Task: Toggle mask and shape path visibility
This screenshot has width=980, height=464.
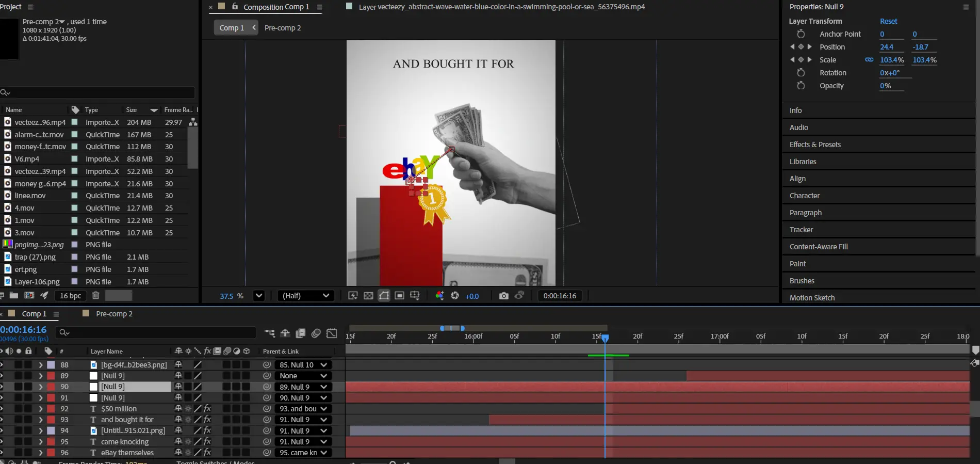Action: coord(384,296)
